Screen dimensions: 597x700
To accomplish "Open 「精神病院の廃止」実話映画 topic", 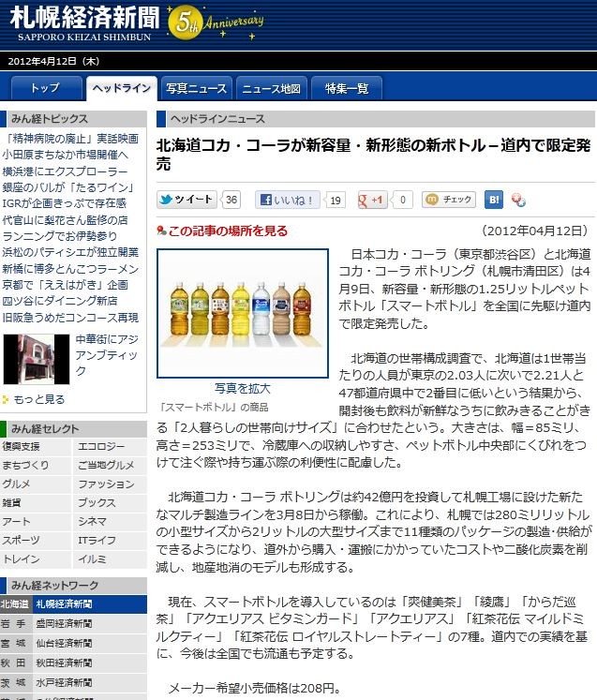I will tap(70, 139).
